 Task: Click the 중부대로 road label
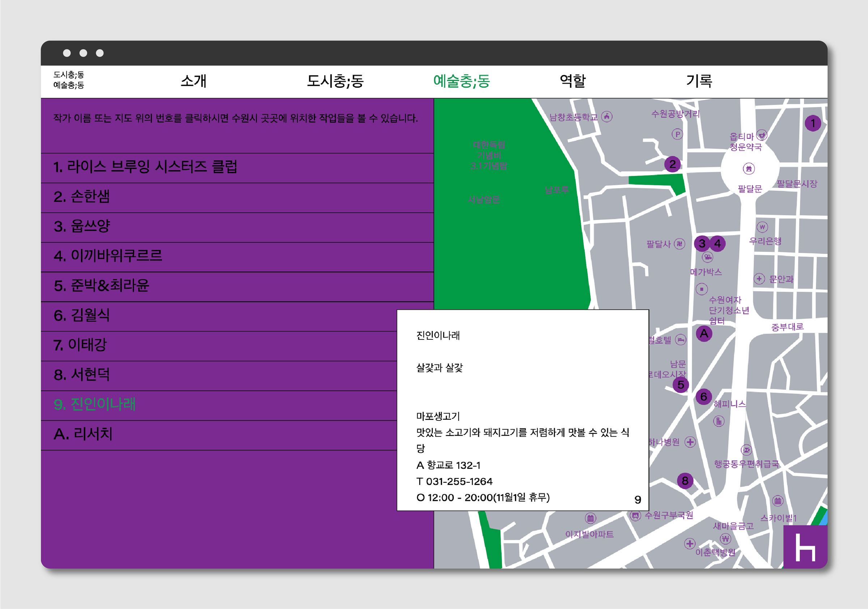pyautogui.click(x=787, y=327)
